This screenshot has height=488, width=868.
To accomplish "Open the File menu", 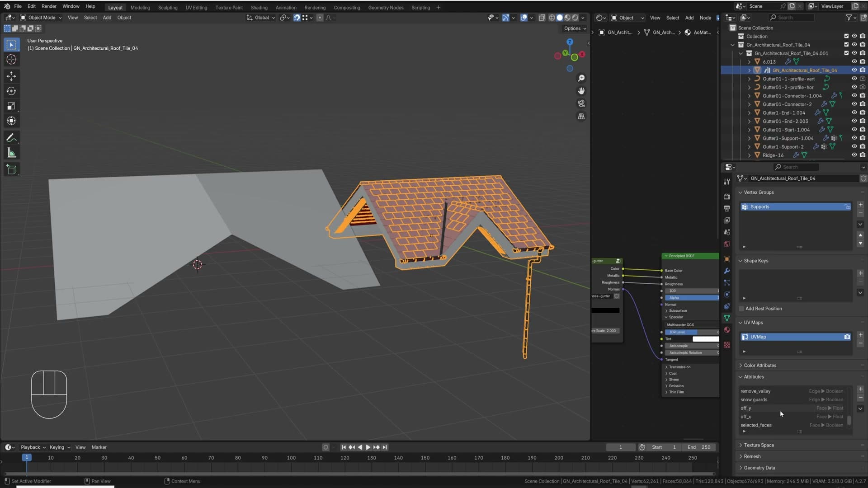I will tap(18, 6).
